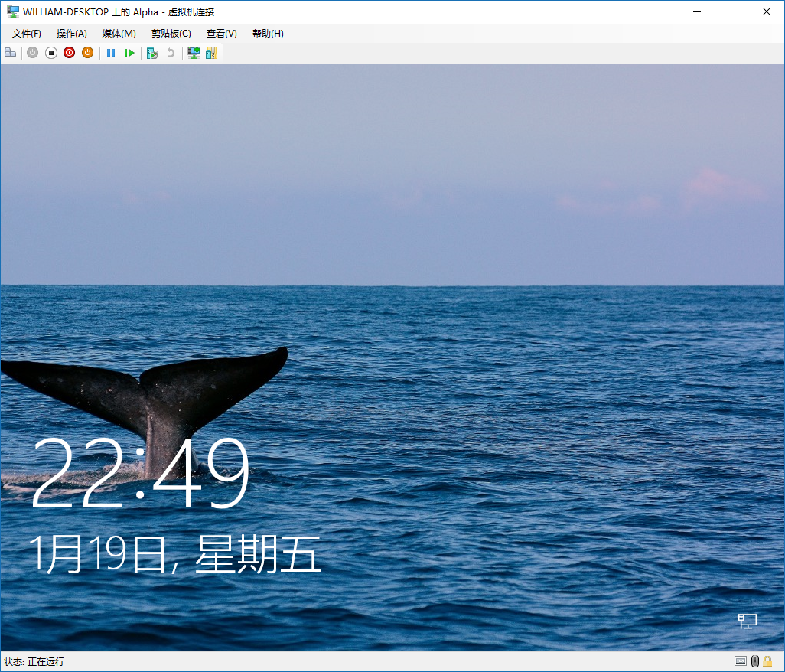Screen dimensions: 785x672
Task: Click the mouse capture icon in the status bar
Action: [755, 661]
